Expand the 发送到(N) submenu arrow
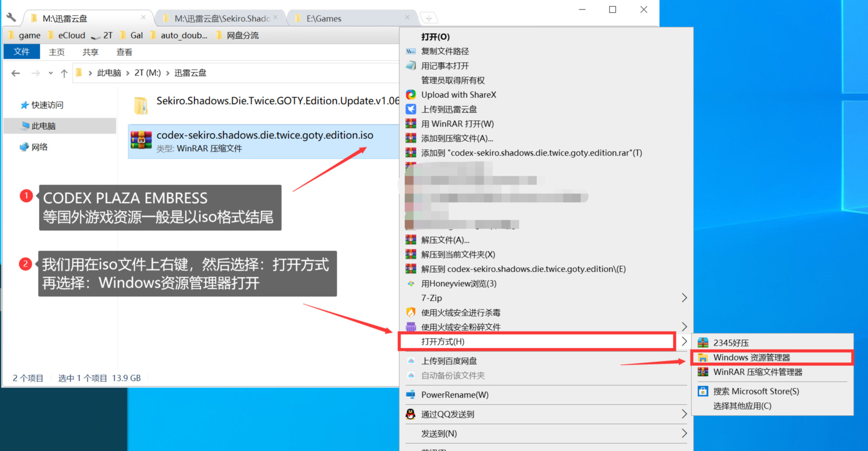 [x=684, y=433]
